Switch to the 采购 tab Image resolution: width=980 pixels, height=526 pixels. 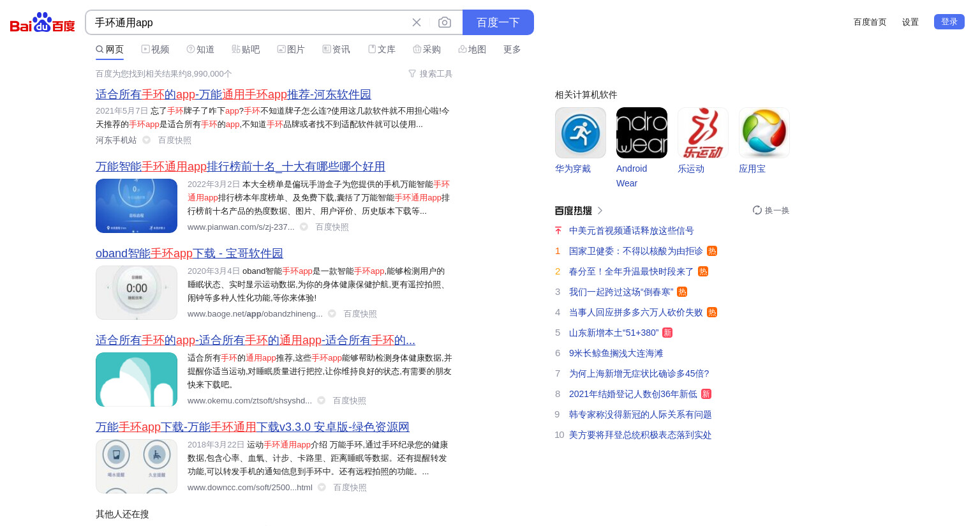427,49
